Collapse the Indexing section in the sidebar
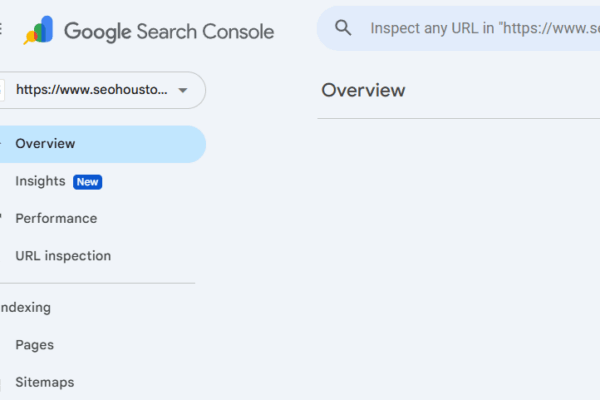This screenshot has height=400, width=600. pos(26,308)
